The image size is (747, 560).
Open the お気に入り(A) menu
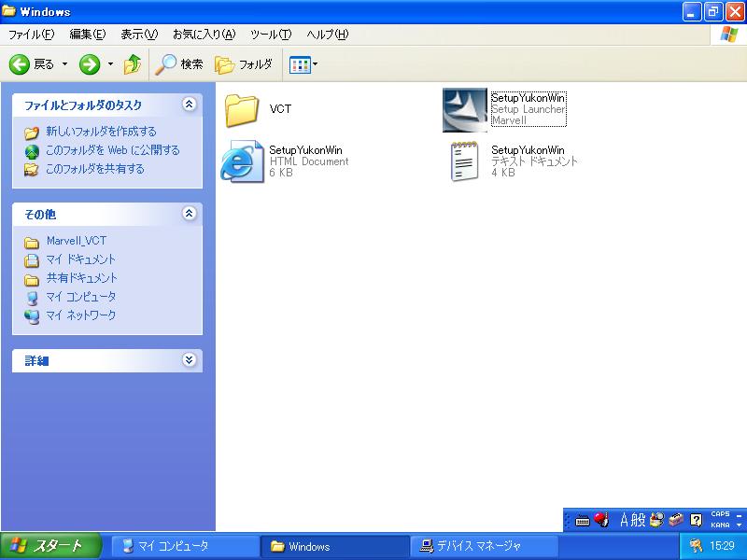click(x=204, y=35)
